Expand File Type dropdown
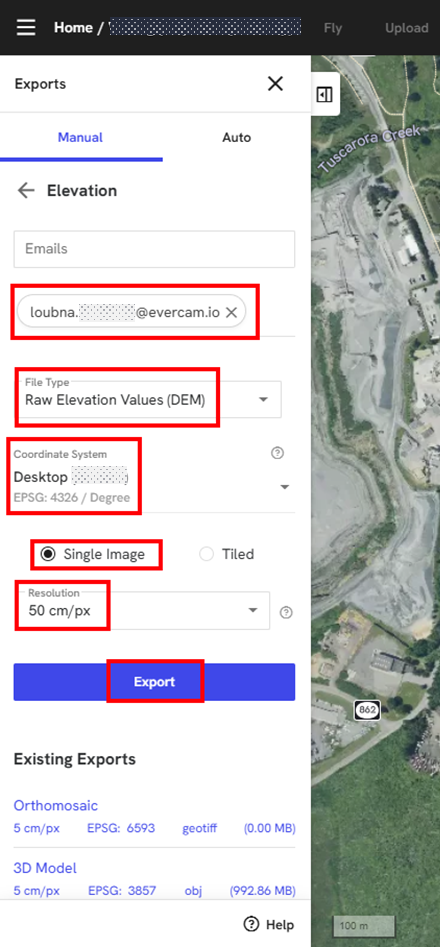This screenshot has width=440, height=947. [x=148, y=399]
